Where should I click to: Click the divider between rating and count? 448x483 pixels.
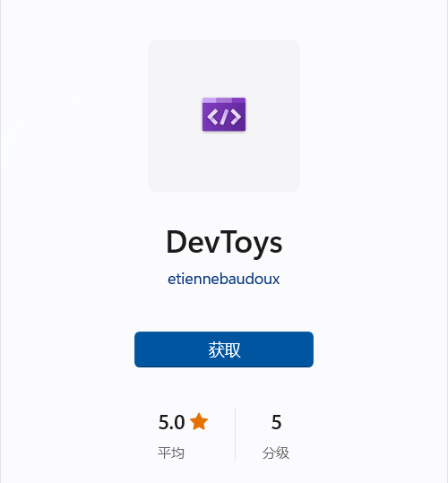click(236, 435)
